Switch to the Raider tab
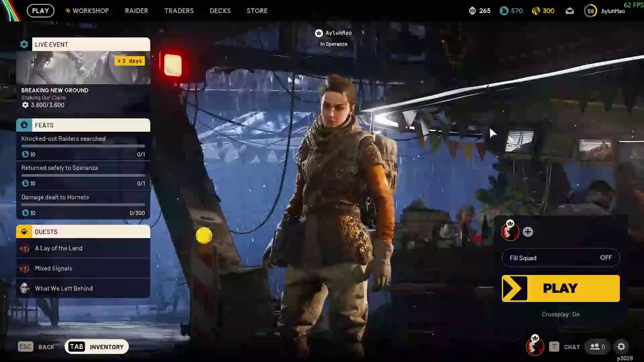The height and width of the screenshot is (362, 644). pos(136,11)
